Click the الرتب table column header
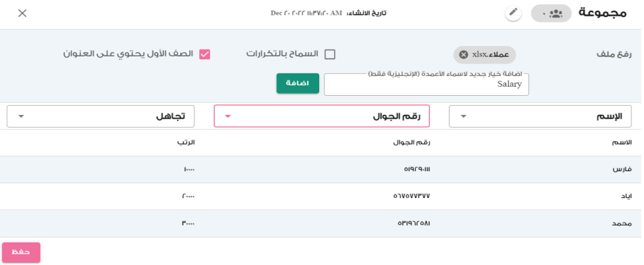 tap(186, 142)
